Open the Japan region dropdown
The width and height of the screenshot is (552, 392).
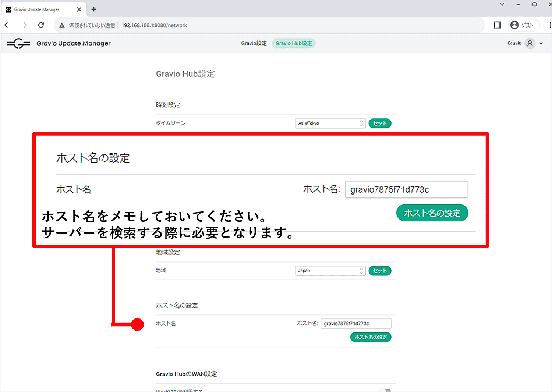pos(330,271)
